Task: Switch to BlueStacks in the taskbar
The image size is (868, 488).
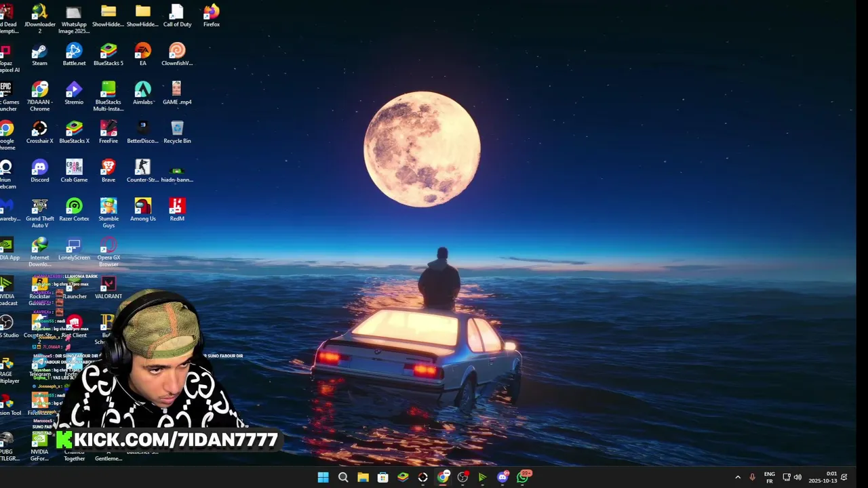Action: tap(403, 477)
